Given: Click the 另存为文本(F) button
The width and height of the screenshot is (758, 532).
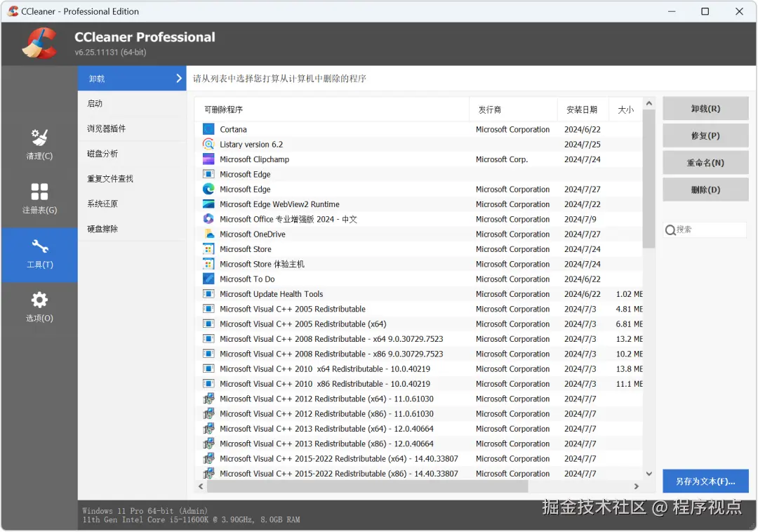Looking at the screenshot, I should click(705, 481).
